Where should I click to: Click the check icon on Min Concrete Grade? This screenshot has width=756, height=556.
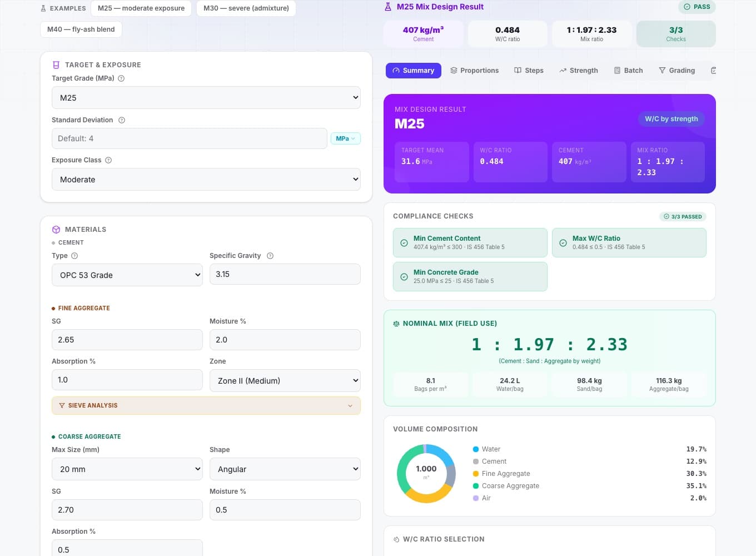tap(404, 277)
